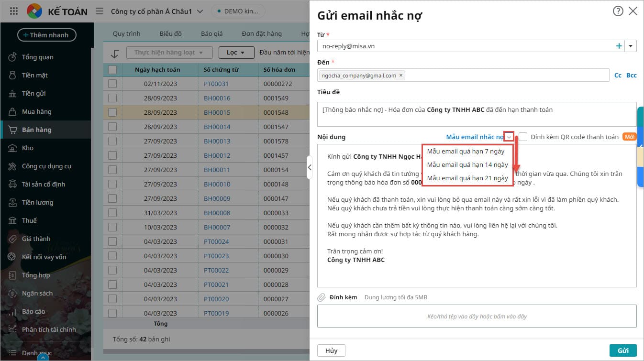This screenshot has height=361, width=644.
Task: Click inside the Tiêu đề subject field
Action: click(476, 114)
